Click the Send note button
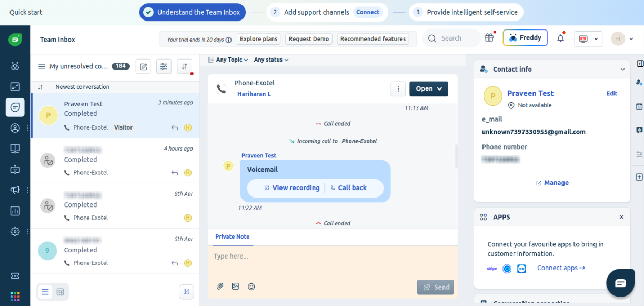 [x=436, y=287]
